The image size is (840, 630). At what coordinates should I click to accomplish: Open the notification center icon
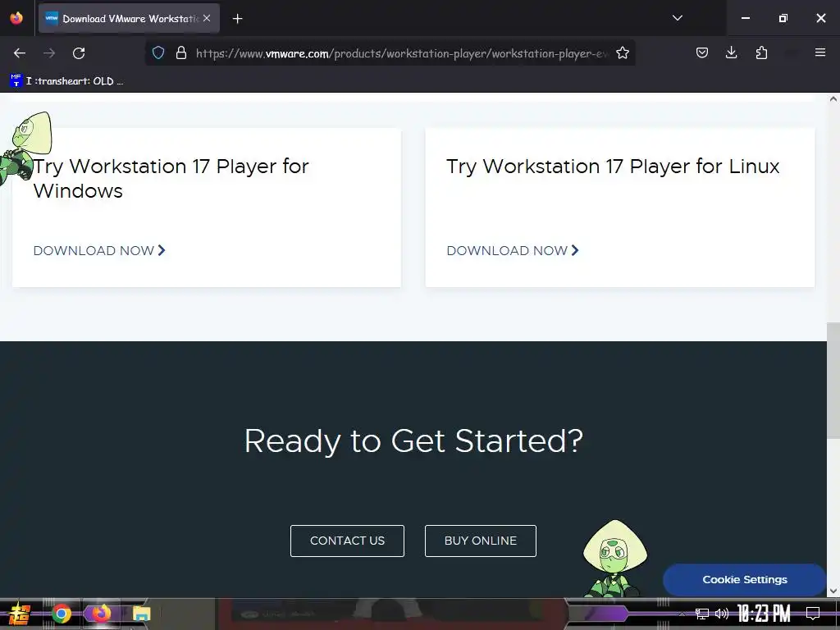[x=813, y=614]
